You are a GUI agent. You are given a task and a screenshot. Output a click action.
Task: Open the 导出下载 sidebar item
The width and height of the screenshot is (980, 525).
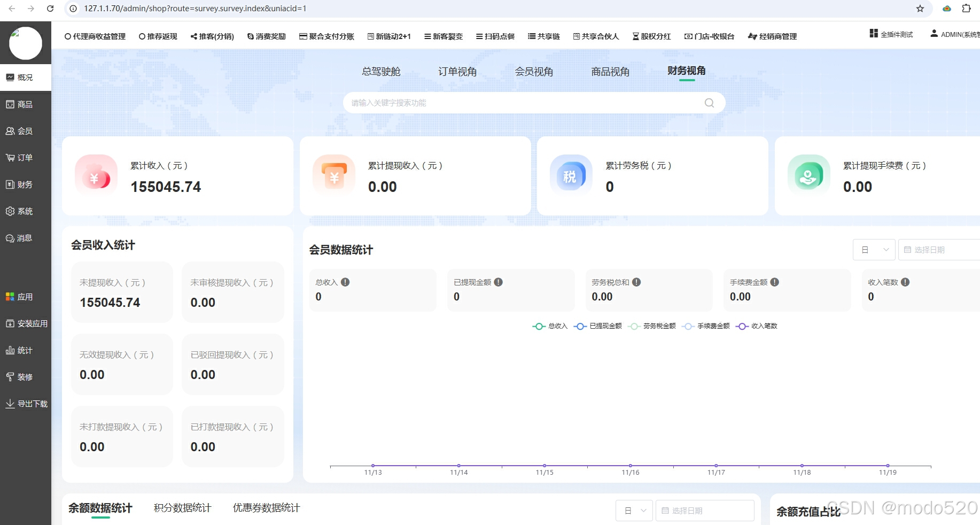point(25,404)
